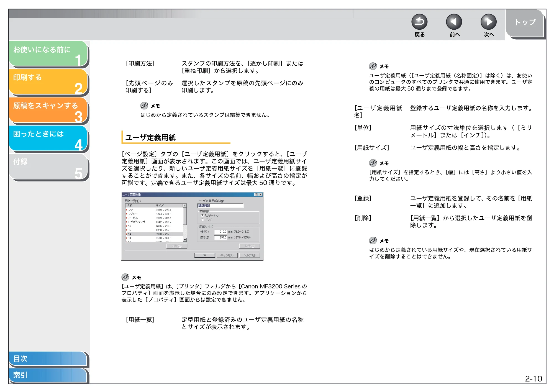Click paper list scrollbar down arrow
This screenshot has height=392, width=554.
point(185,240)
